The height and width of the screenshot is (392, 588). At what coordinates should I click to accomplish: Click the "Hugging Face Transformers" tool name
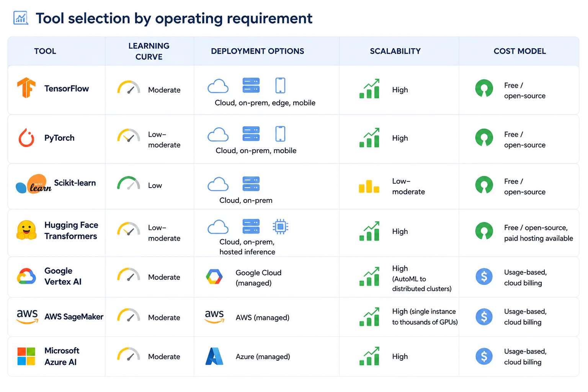tap(71, 230)
